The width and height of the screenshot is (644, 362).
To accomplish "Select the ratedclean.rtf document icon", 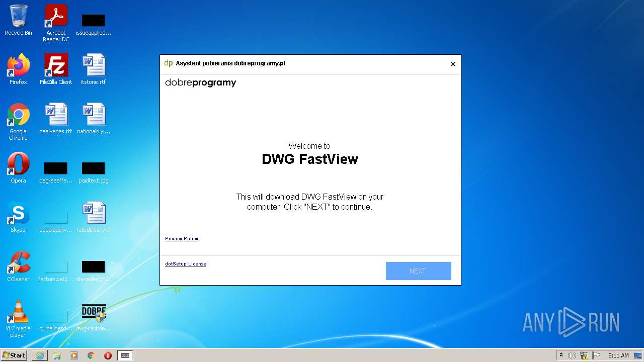I will [94, 217].
